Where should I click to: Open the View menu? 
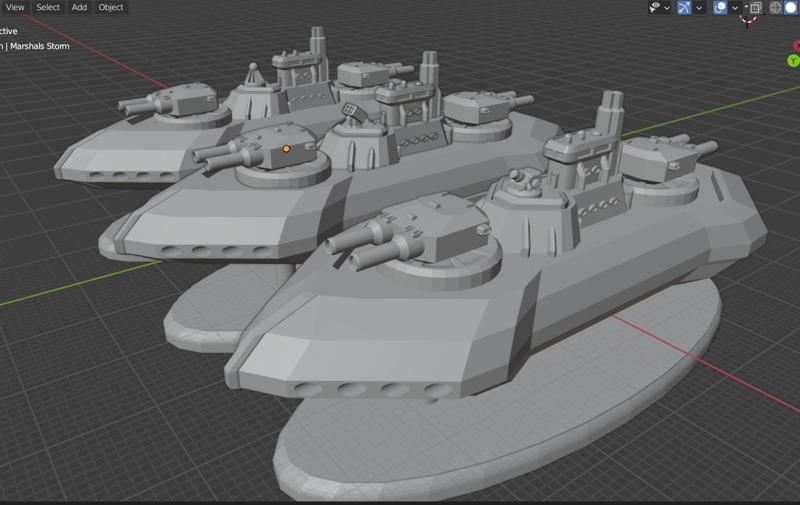coord(15,7)
